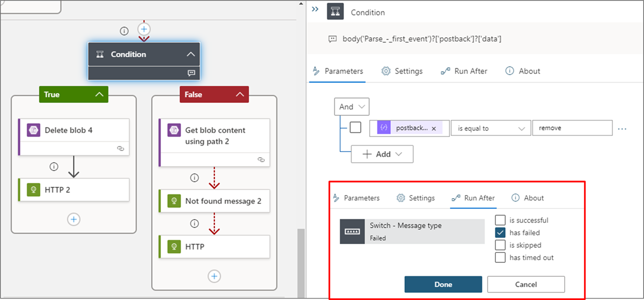Viewport: 644px width, 300px height.
Task: Add an action at end of False branch
Action: click(214, 276)
